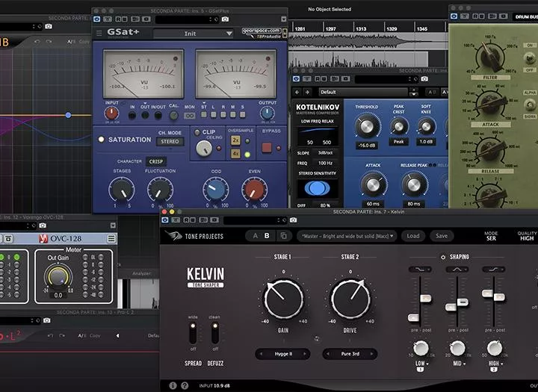Click Kotelnikov Peak Crest value field
This screenshot has height=392, width=538.
[x=398, y=142]
